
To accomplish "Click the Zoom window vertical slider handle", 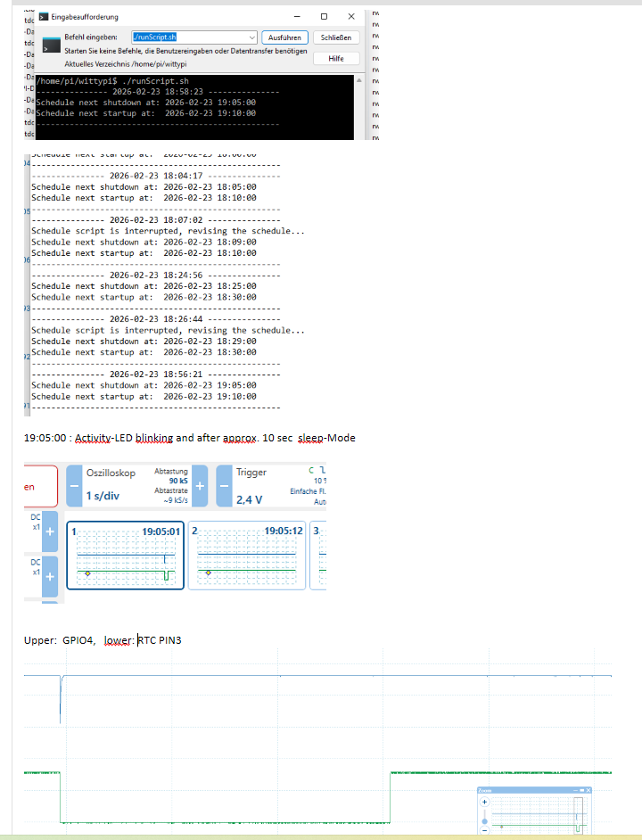I will coord(484,821).
